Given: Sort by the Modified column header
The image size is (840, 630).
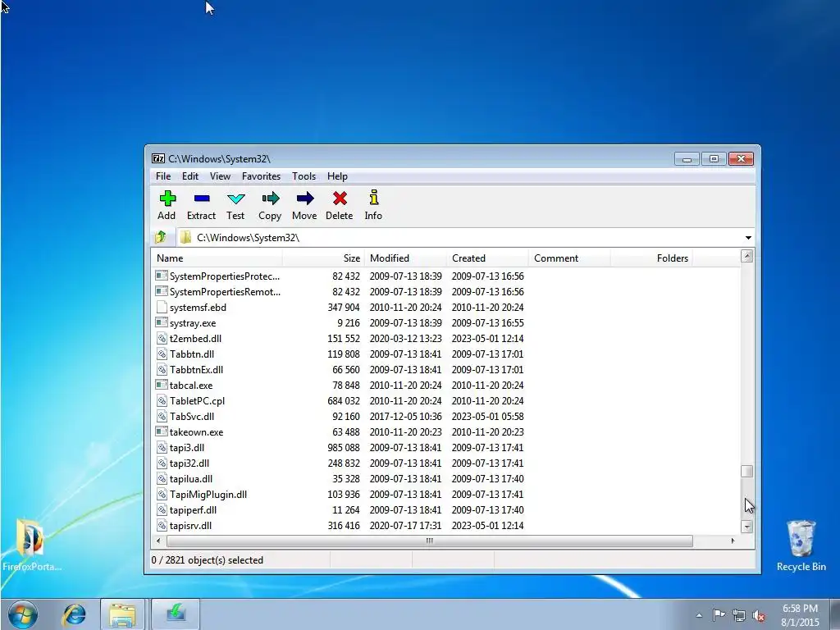Looking at the screenshot, I should click(x=405, y=258).
